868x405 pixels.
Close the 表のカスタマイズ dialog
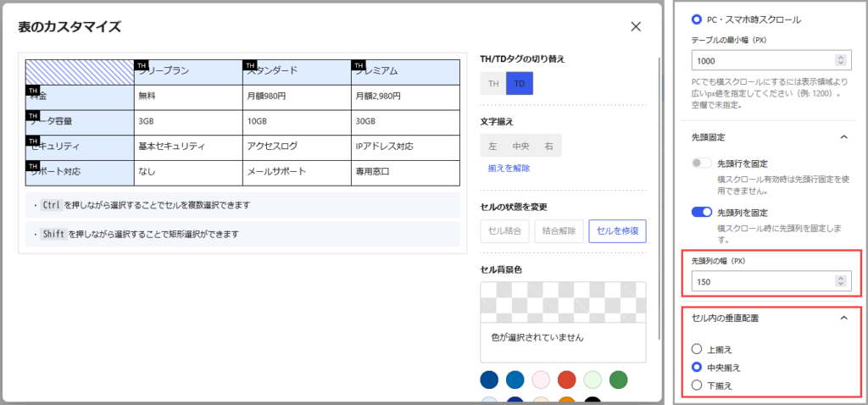tap(636, 26)
